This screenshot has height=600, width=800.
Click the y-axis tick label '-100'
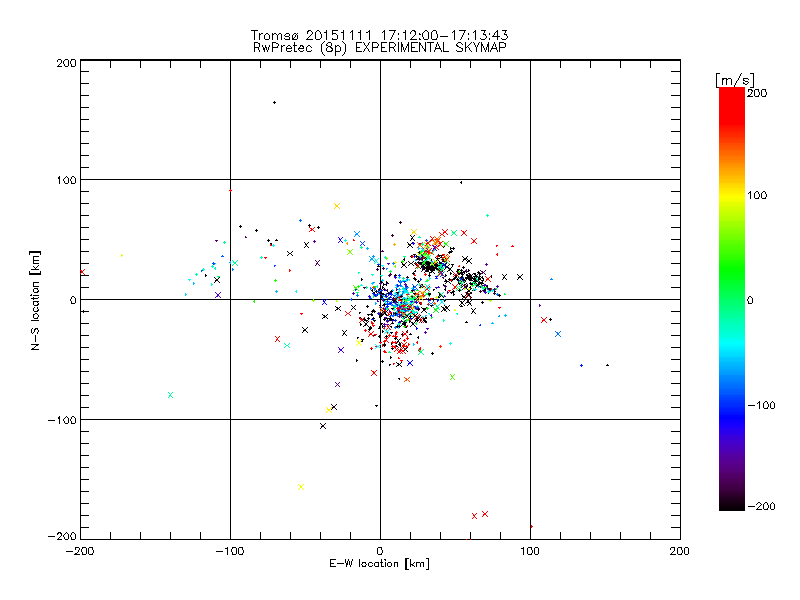pyautogui.click(x=62, y=420)
